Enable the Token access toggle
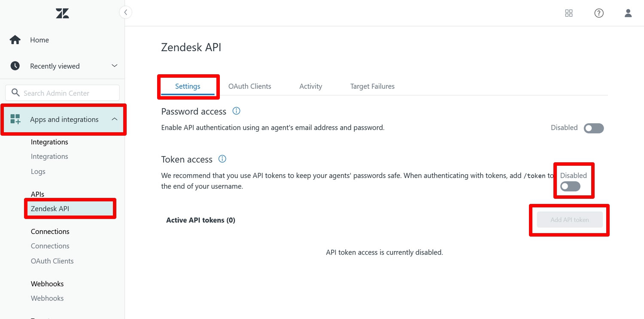644x319 pixels. (570, 186)
